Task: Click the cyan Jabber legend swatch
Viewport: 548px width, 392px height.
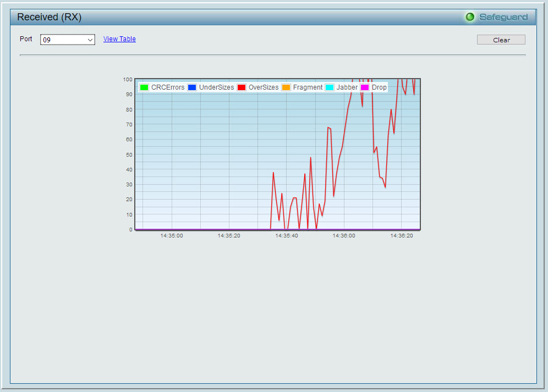Action: coord(330,87)
